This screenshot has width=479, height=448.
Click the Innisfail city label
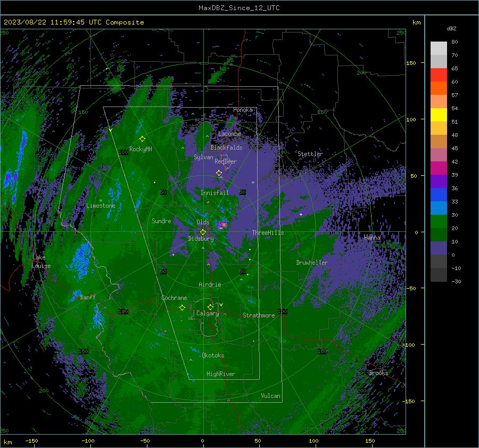point(214,193)
